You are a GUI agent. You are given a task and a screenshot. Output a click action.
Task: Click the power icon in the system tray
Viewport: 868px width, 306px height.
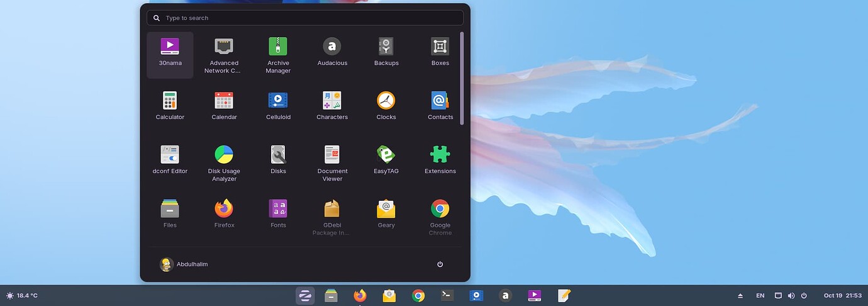click(804, 295)
